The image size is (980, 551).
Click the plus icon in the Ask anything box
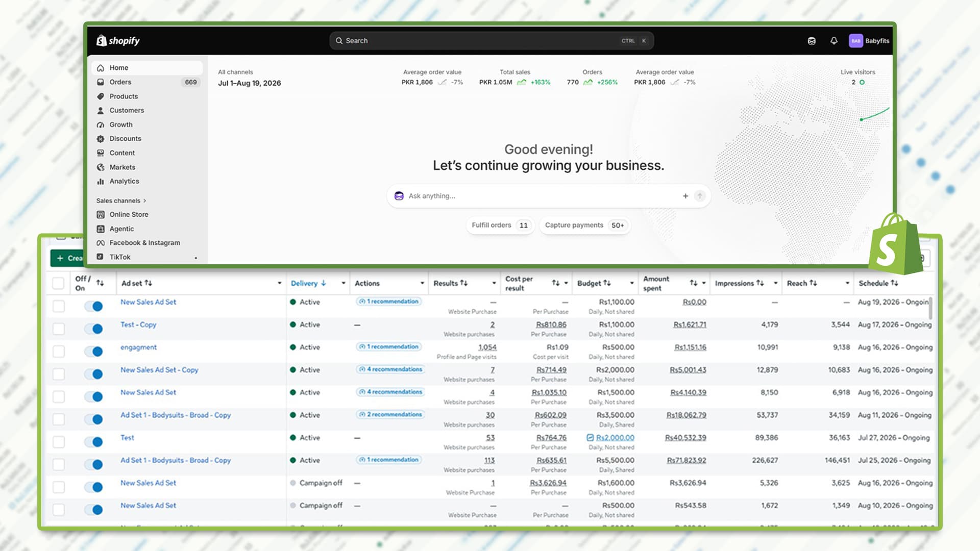(685, 196)
